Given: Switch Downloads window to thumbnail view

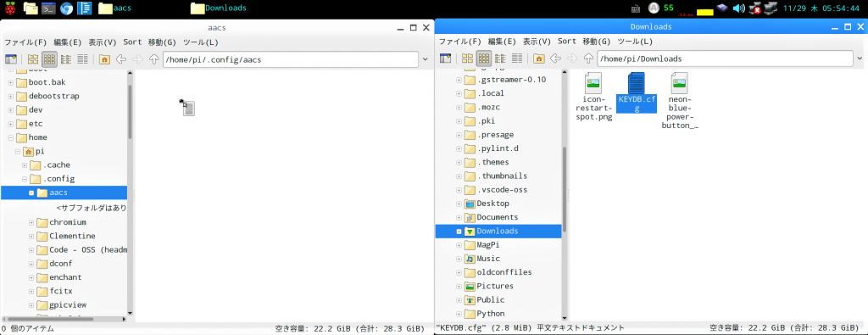Looking at the screenshot, I should point(484,59).
